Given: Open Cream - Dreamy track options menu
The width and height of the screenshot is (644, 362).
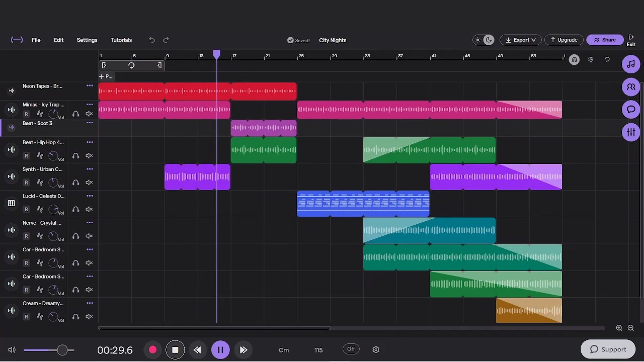Looking at the screenshot, I should [90, 303].
